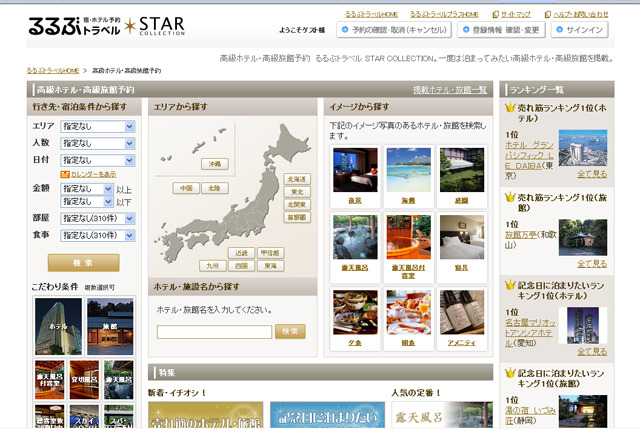Image resolution: width=640 pixels, height=429 pixels.
Task: Click 全て見る under 売れ筋ランキング1位(旅館)
Action: coord(592,264)
